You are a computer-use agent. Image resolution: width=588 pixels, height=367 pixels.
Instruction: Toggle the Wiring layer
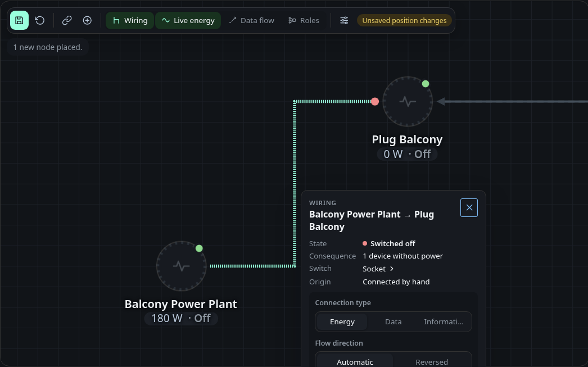[x=130, y=20]
